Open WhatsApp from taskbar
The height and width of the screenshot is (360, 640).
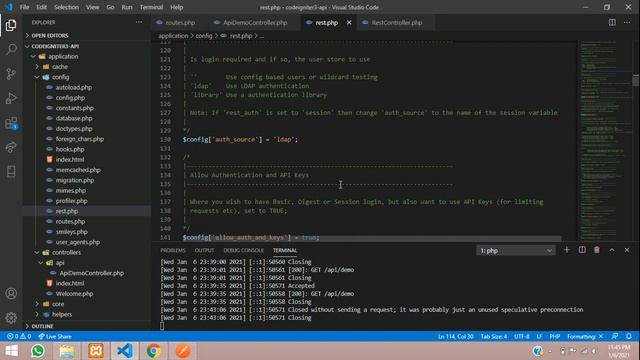click(x=38, y=351)
